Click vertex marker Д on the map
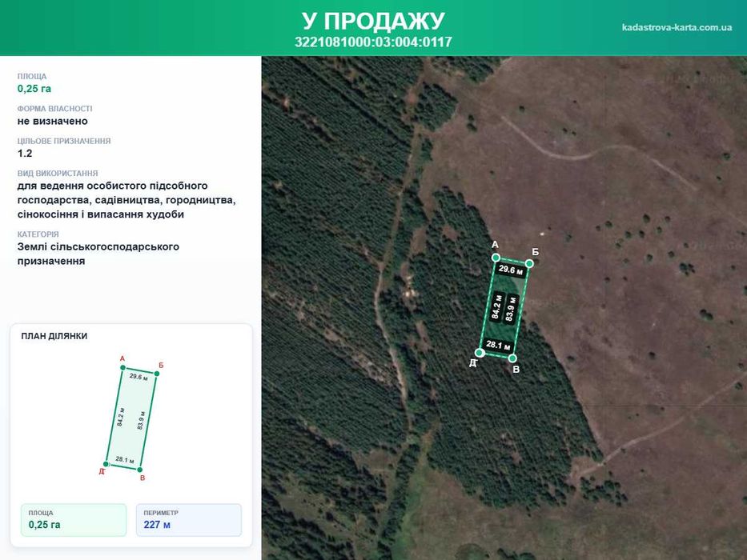The height and width of the screenshot is (560, 747). click(x=480, y=352)
